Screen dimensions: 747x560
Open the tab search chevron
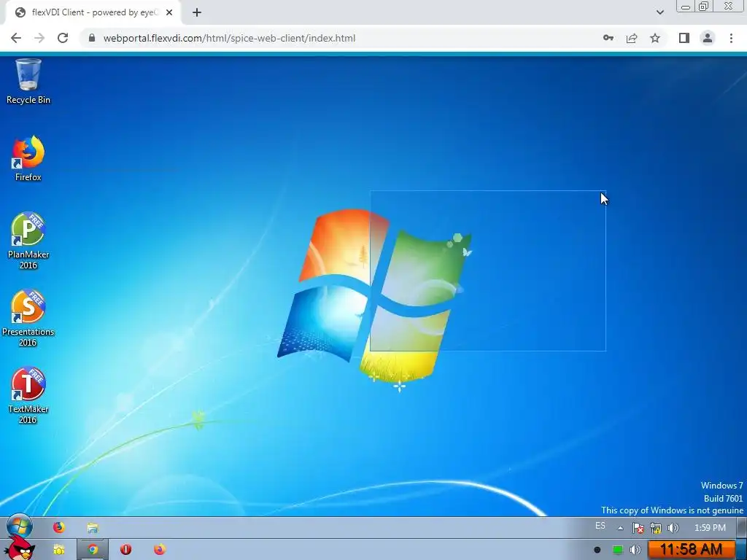pyautogui.click(x=659, y=12)
